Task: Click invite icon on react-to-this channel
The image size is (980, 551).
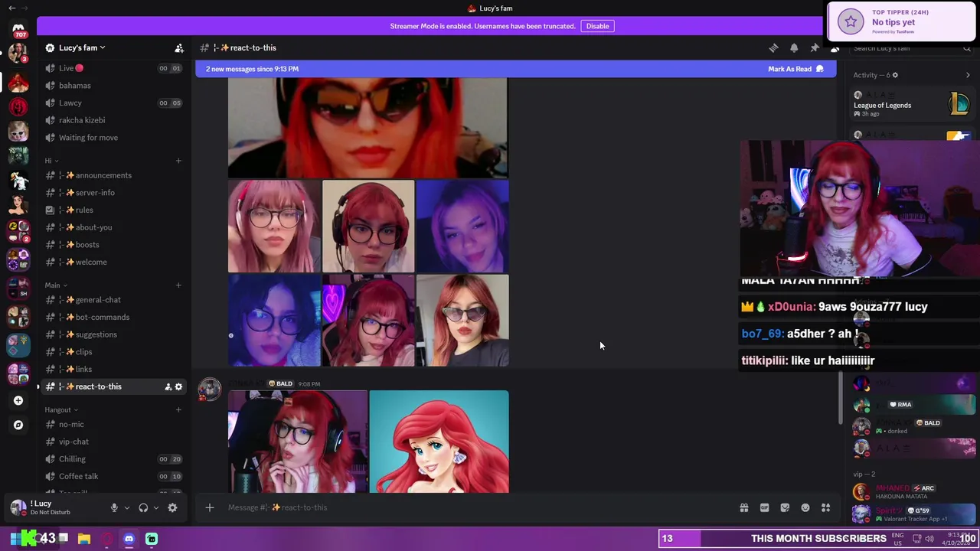Action: pyautogui.click(x=168, y=386)
